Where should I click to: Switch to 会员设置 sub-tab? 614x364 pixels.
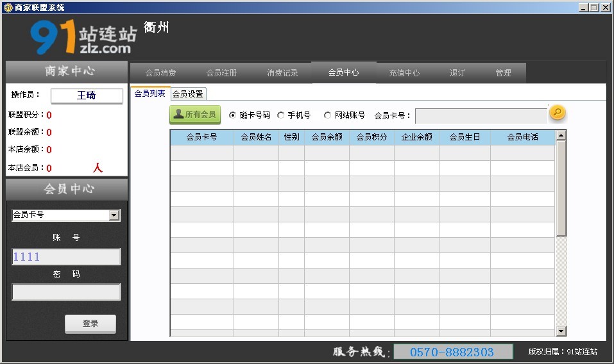point(188,94)
